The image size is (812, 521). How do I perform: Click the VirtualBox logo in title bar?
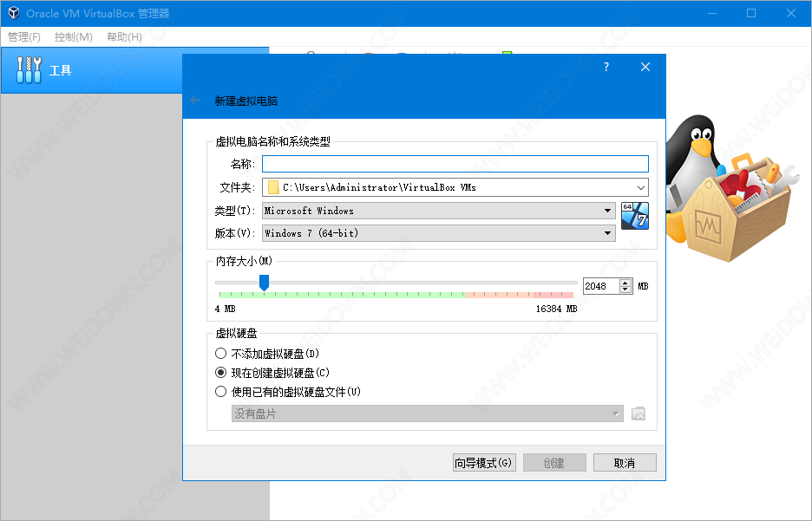point(14,13)
